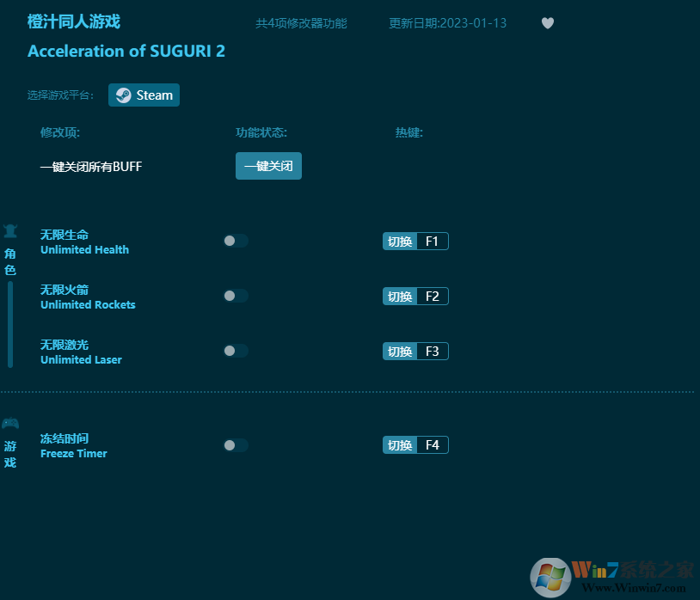Select the F4 hotkey field
700x600 pixels.
click(x=433, y=444)
